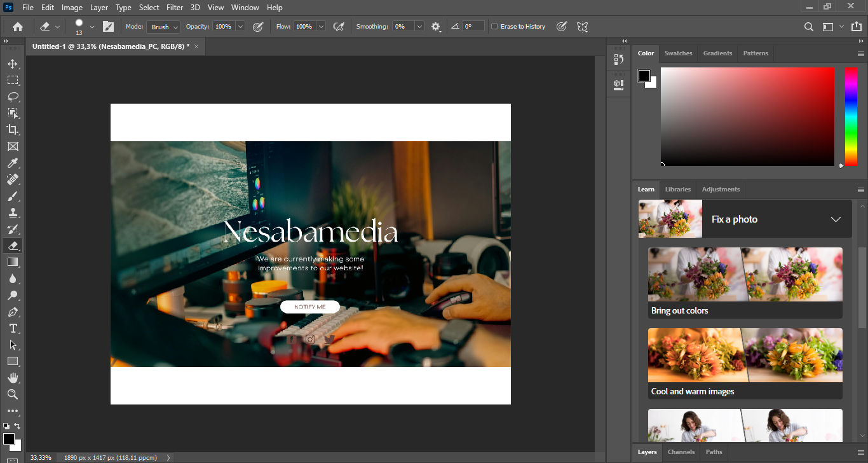Select the Crop tool
This screenshot has height=463, width=868.
point(13,130)
